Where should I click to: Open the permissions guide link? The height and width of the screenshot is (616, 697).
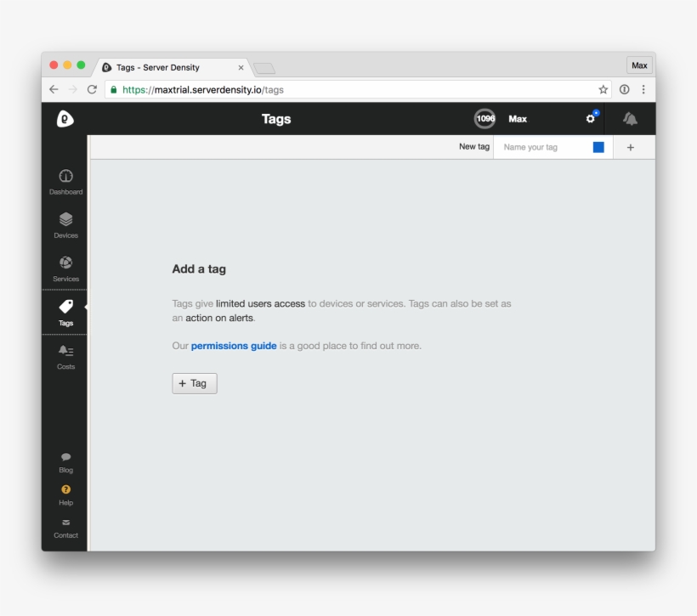tap(233, 345)
